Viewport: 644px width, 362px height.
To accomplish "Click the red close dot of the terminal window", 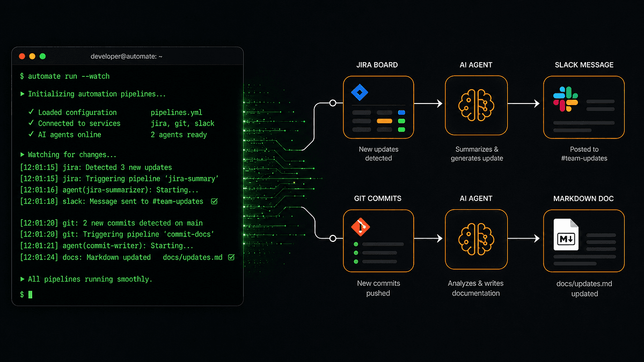I will (x=22, y=56).
